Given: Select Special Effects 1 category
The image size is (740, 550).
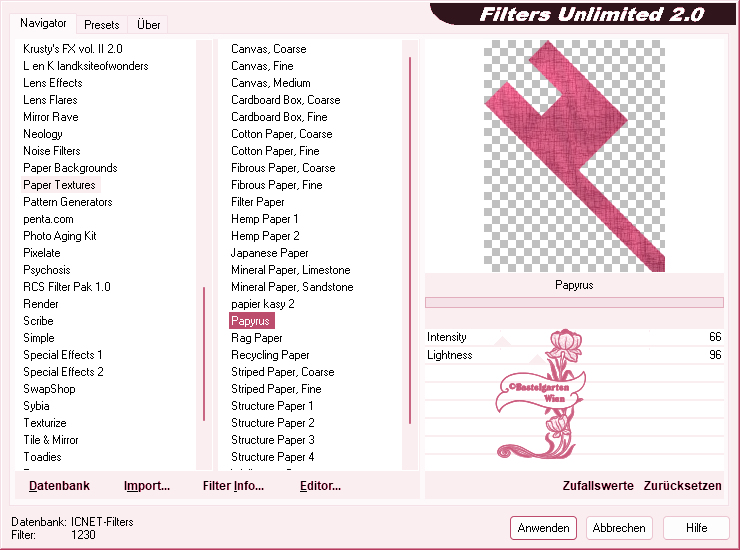Looking at the screenshot, I should coord(62,355).
